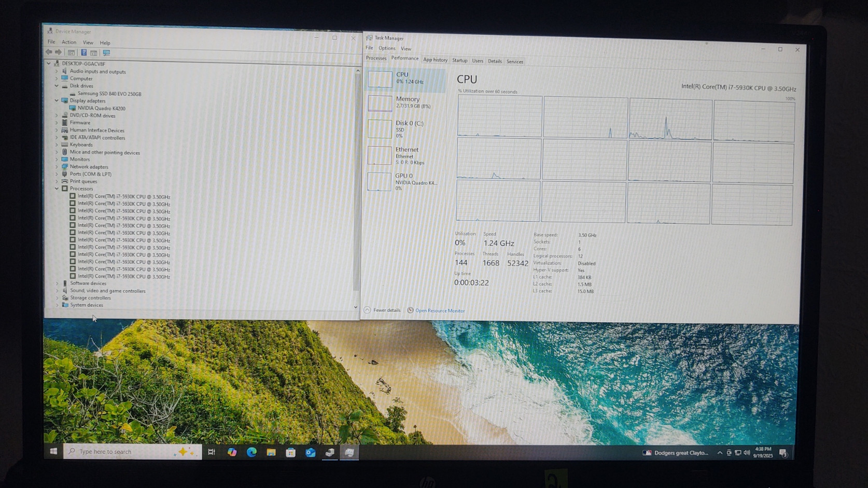The image size is (868, 488).
Task: Click the Back arrow in Device Manager toolbar
Action: [49, 52]
